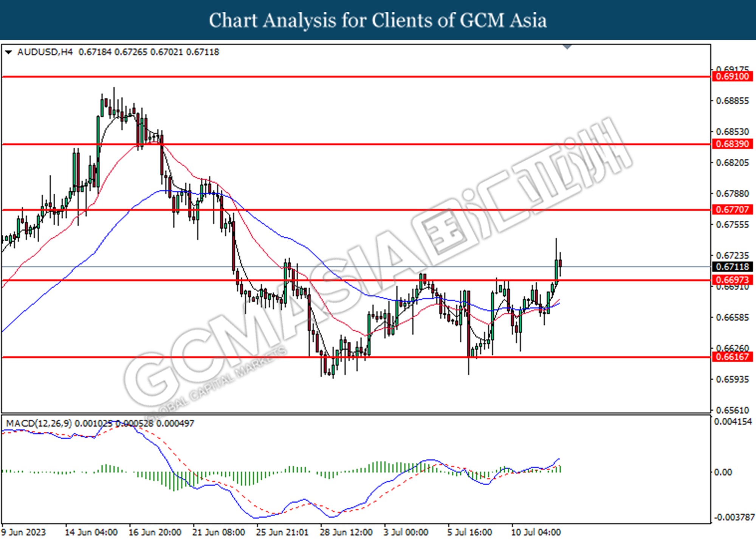This screenshot has width=756, height=540.
Task: Click the 0.67880 price axis value
Action: [x=732, y=194]
